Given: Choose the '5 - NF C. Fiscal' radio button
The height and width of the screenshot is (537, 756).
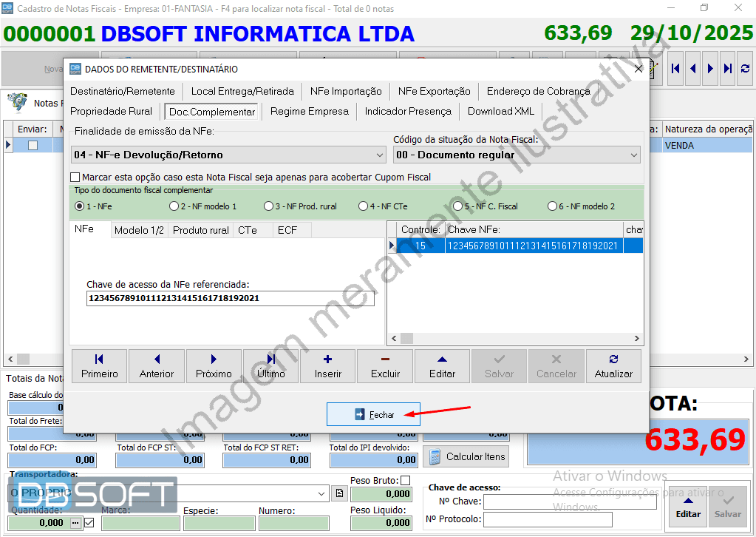Looking at the screenshot, I should tap(457, 206).
